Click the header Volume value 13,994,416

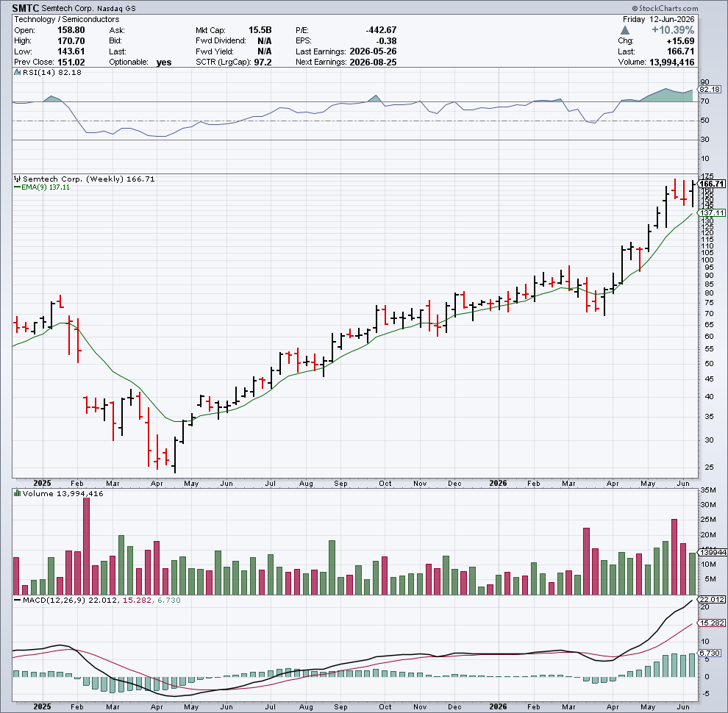(x=672, y=62)
